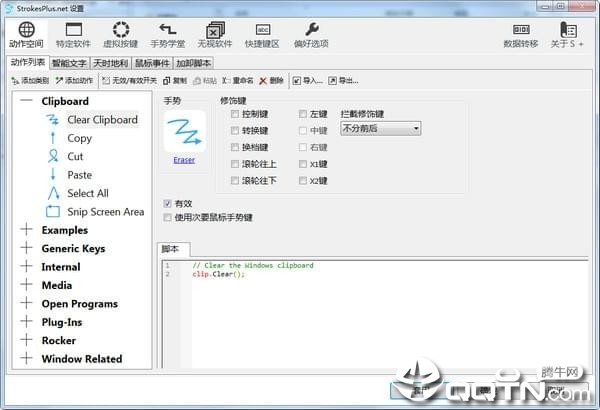
Task: Click the 导出 export toolbar button
Action: pos(343,80)
